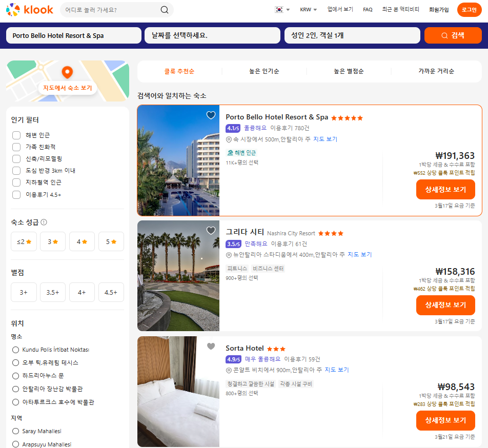Open 최근 본 액티비티
Image resolution: width=488 pixels, height=448 pixels.
400,9
